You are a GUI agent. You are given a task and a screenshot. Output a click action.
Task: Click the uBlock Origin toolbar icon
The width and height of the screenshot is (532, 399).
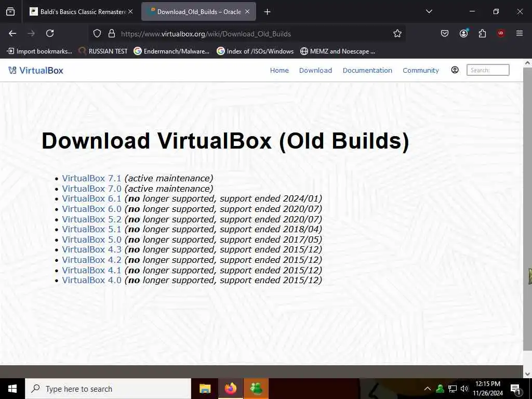500,33
